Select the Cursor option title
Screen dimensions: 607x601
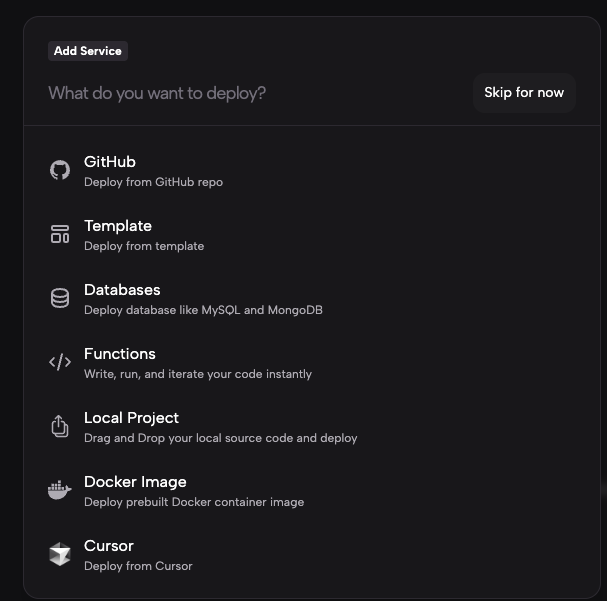[x=109, y=546]
